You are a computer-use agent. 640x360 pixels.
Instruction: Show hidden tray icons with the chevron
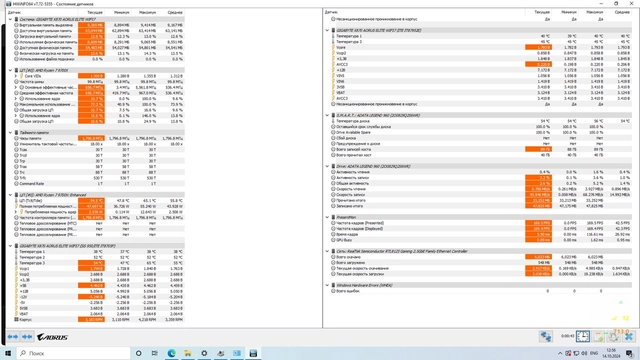point(560,353)
